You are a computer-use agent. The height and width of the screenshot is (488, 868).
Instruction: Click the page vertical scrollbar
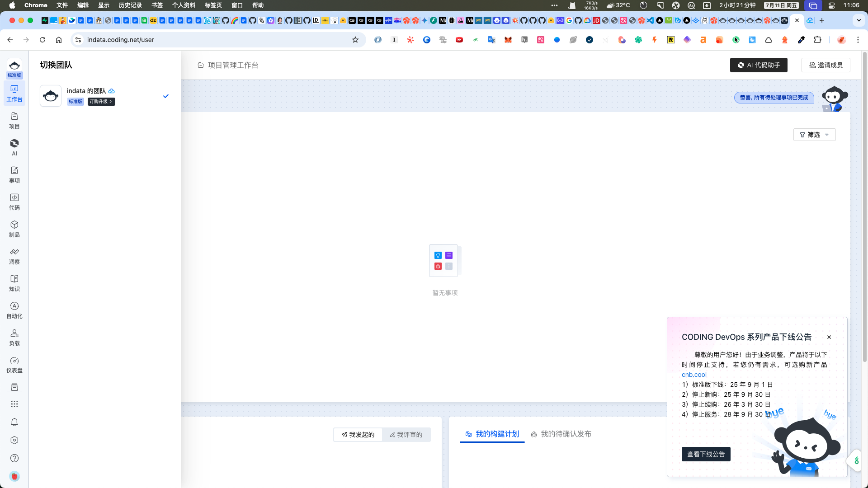click(865, 208)
